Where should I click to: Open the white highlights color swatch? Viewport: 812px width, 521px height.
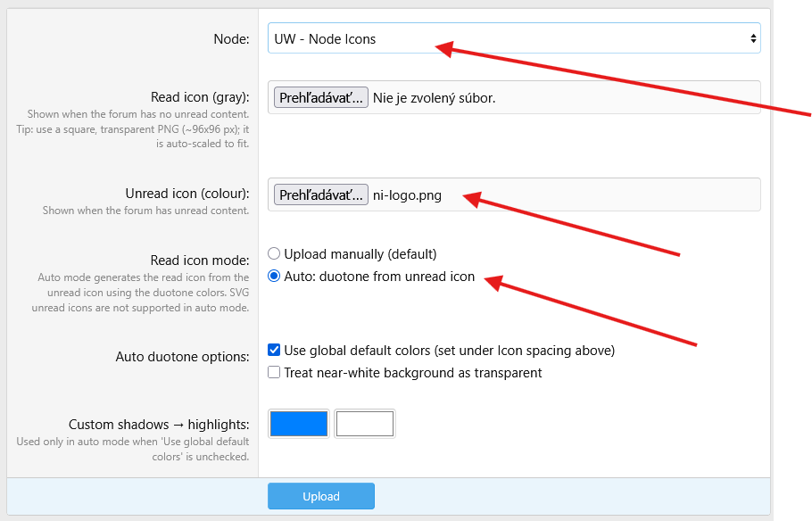tap(365, 424)
